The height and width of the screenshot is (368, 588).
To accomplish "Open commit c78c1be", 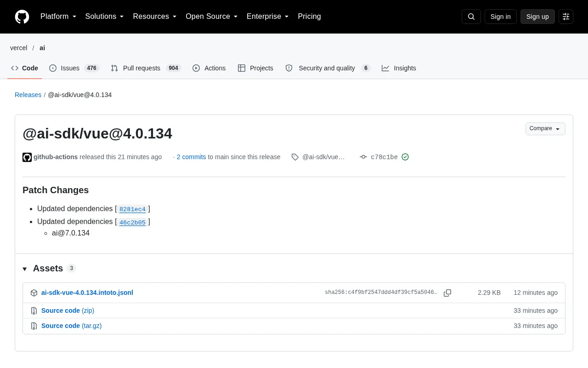I will point(384,157).
